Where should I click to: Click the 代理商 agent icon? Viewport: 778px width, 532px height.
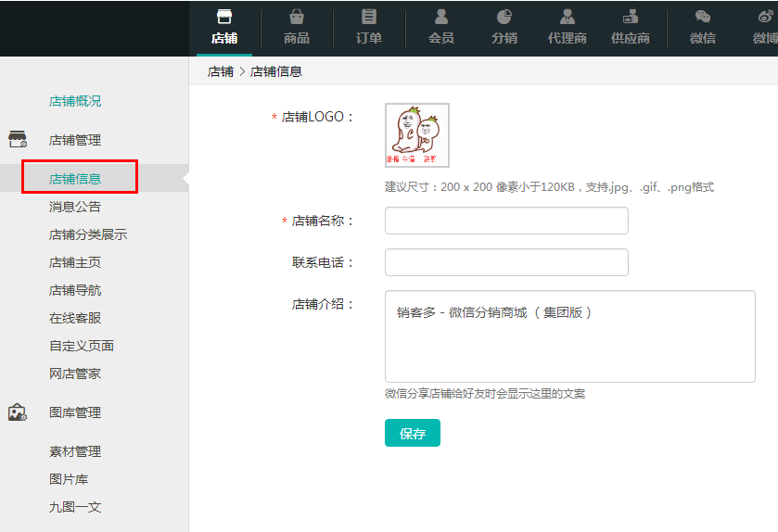point(567,18)
